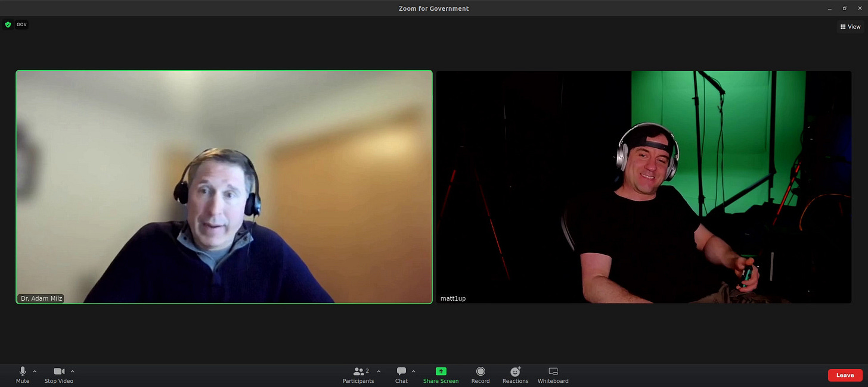Click the green encryption shield icon
This screenshot has width=868, height=387.
[x=8, y=24]
